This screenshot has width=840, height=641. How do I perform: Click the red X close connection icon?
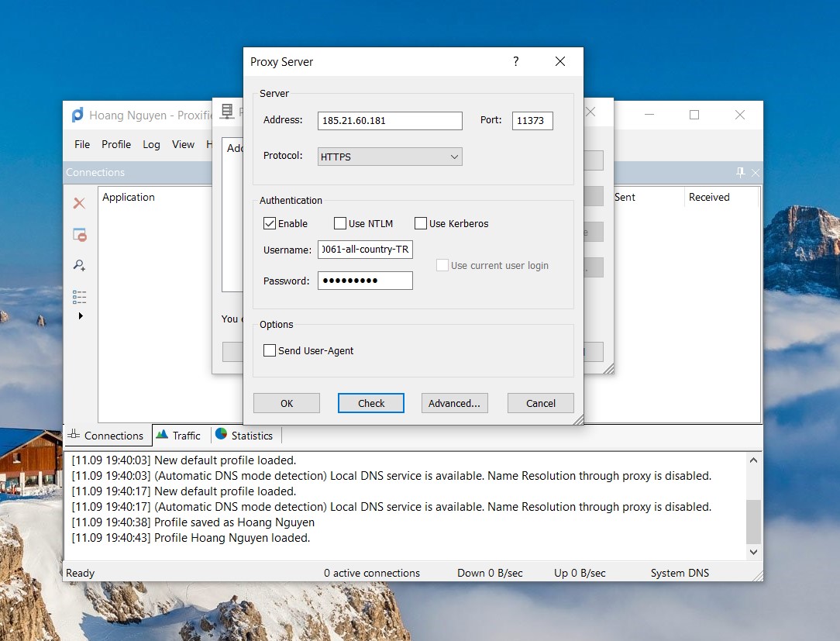tap(79, 203)
